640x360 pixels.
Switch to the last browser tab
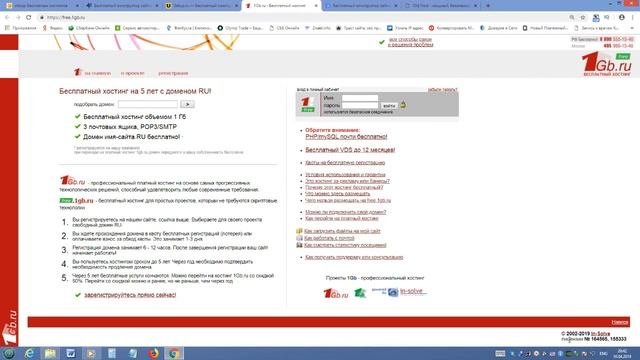click(441, 6)
